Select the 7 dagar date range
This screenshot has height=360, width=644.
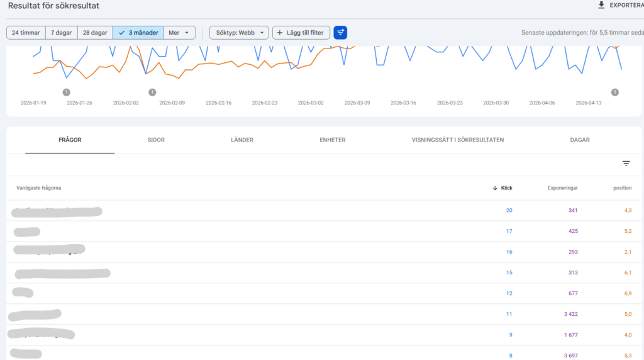(x=61, y=33)
